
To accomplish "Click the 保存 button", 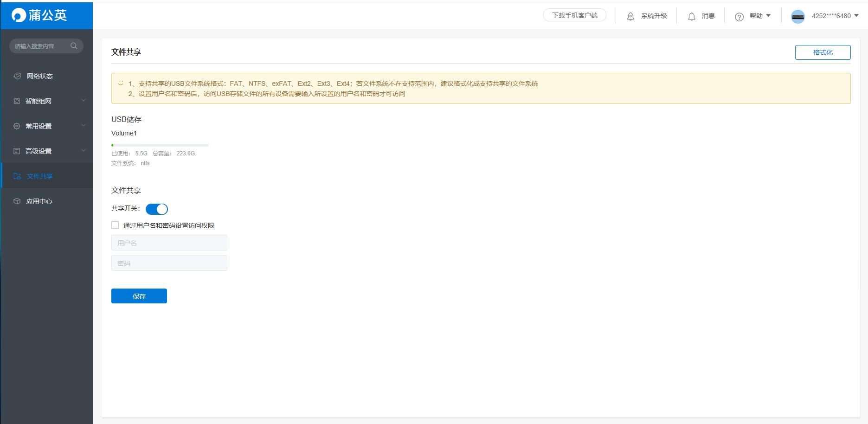I will coord(139,296).
